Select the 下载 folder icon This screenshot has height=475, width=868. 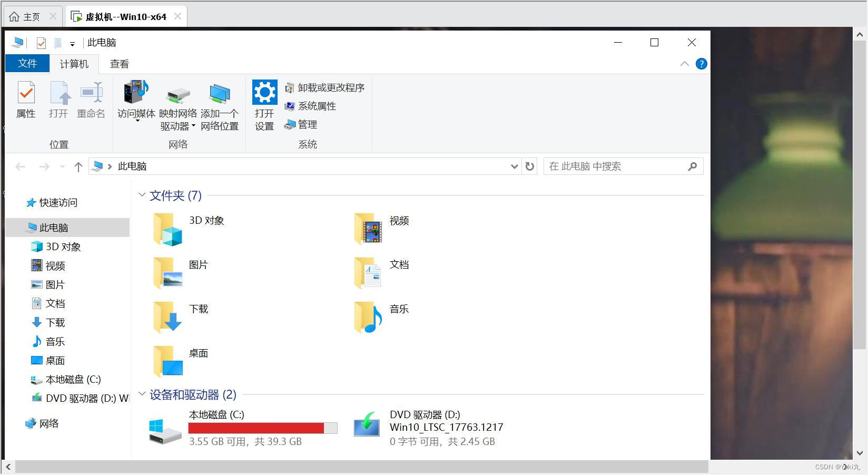pyautogui.click(x=167, y=317)
